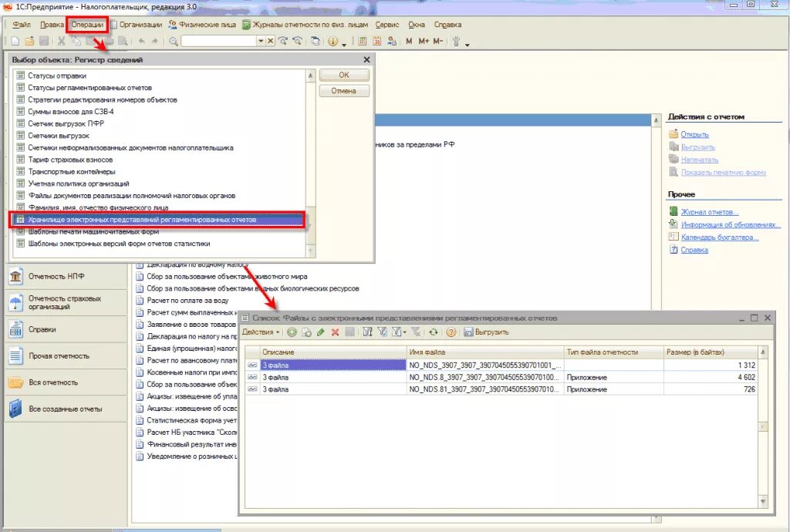Click the M+ memory add button
This screenshot has width=790, height=532.
(424, 42)
